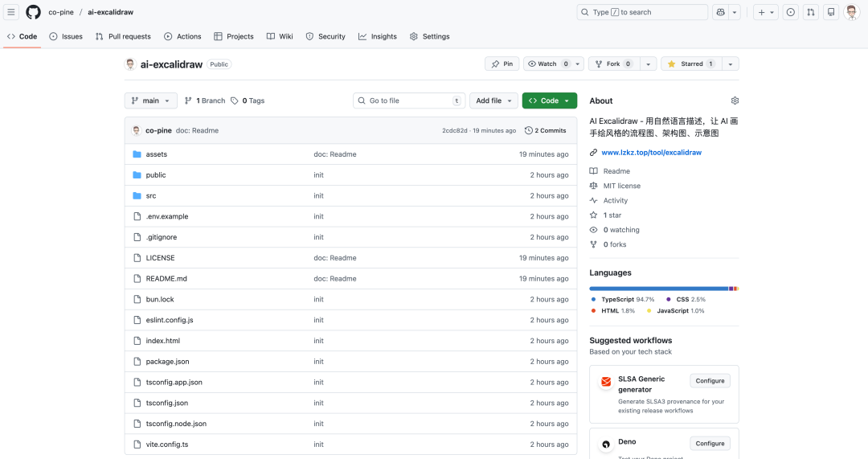
Task: View the 1 Branch link
Action: point(205,100)
